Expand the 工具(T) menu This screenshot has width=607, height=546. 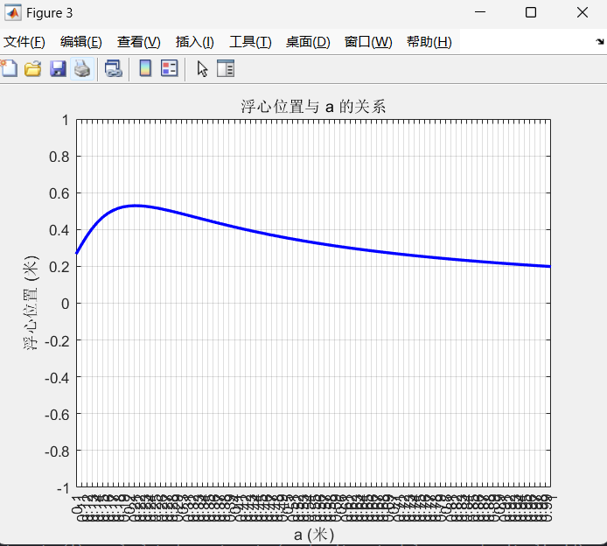pos(250,42)
